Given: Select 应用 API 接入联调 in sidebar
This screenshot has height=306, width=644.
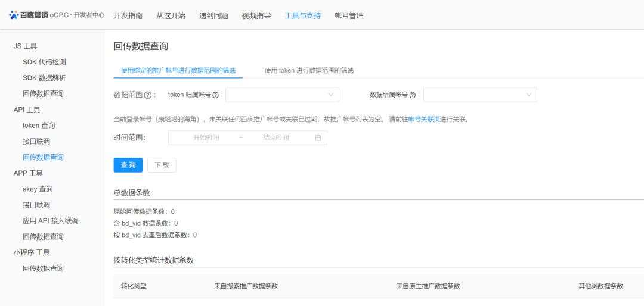Looking at the screenshot, I should (51, 221).
